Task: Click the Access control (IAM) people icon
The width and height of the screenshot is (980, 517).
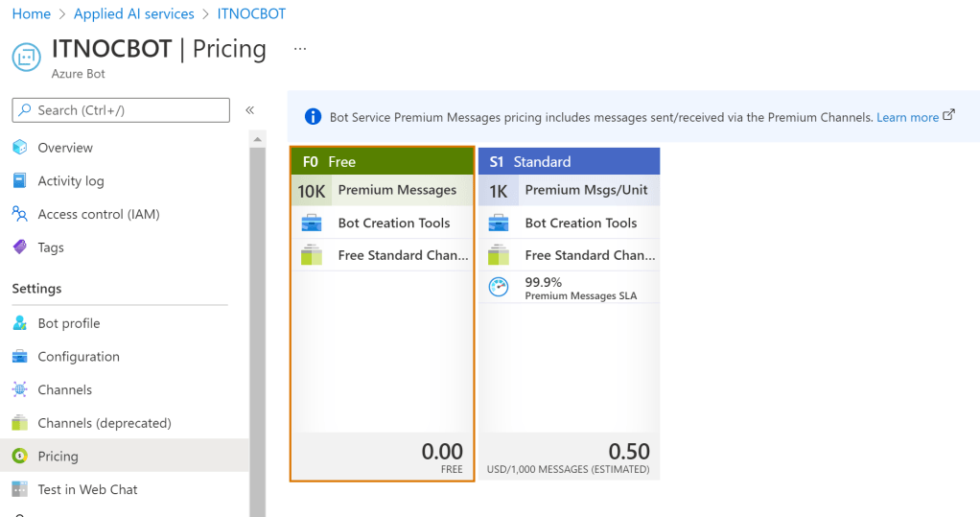Action: pos(20,214)
